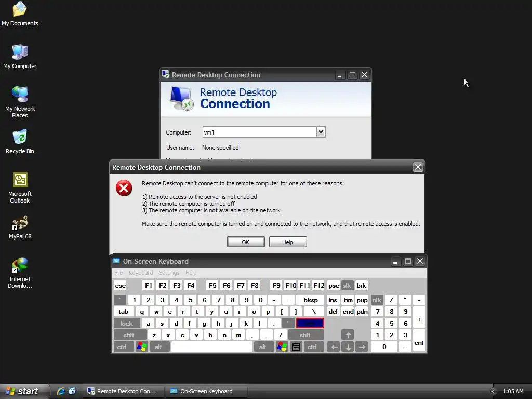This screenshot has width=532, height=399.
Task: Toggle the nlk num lock key
Action: [377, 300]
